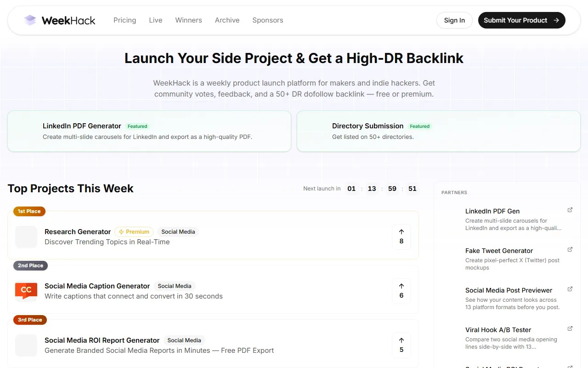Open the featured LinkedIn PDF Generator card

point(149,131)
